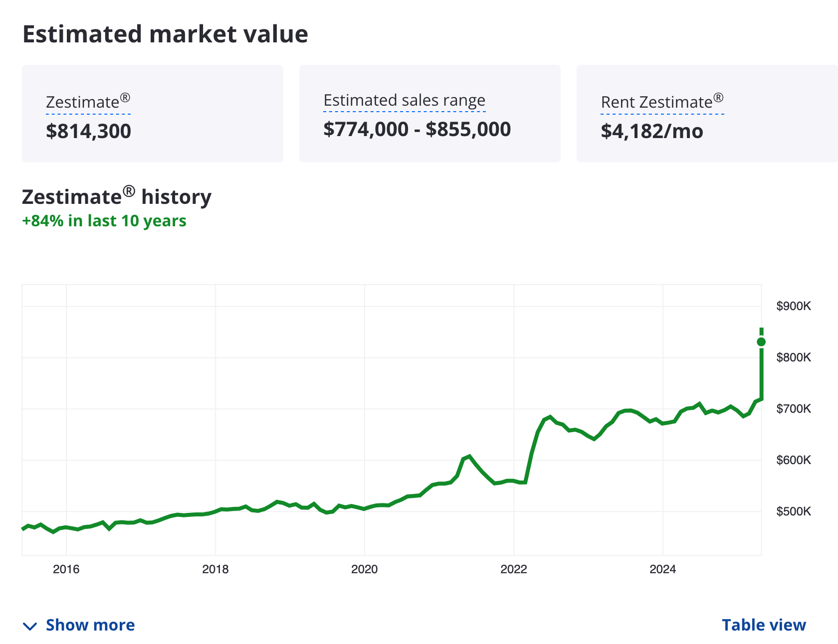Click the Show more chevron icon
Viewport: 838px width, 644px height.
pyautogui.click(x=30, y=626)
